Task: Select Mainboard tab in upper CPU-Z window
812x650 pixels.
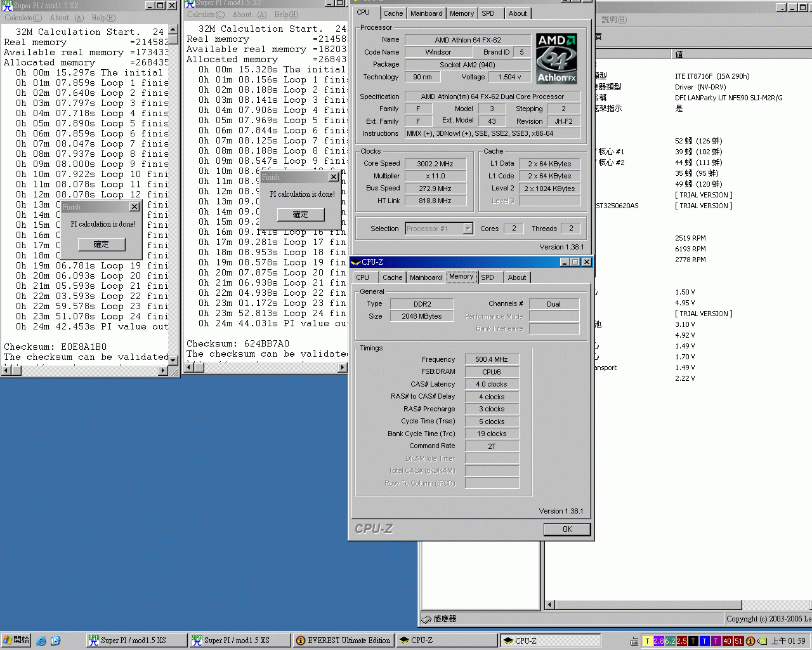Action: pyautogui.click(x=426, y=13)
